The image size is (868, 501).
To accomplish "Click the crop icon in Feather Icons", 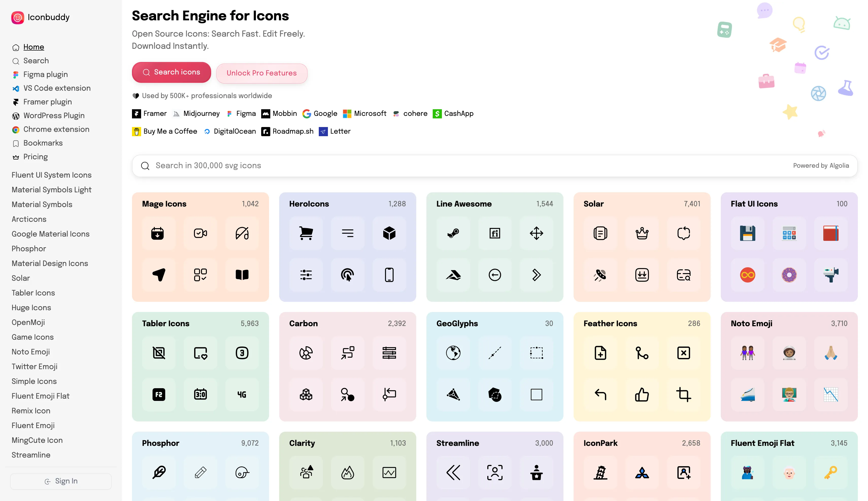I will (x=683, y=394).
